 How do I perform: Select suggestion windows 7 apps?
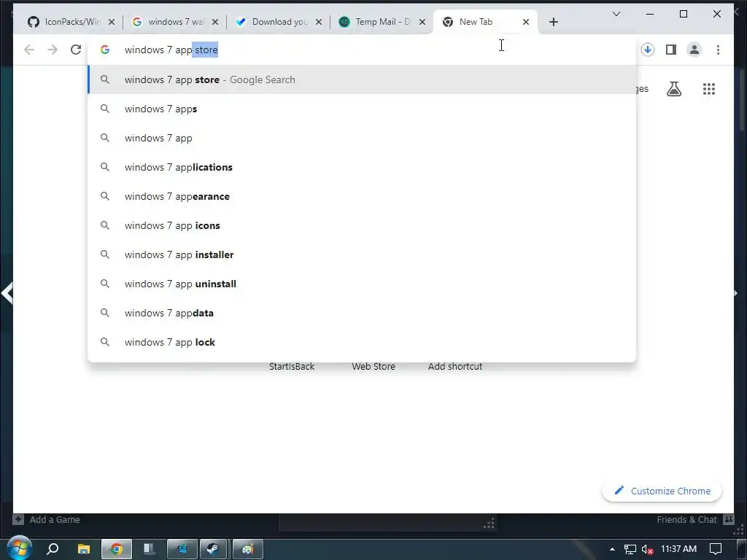click(362, 109)
